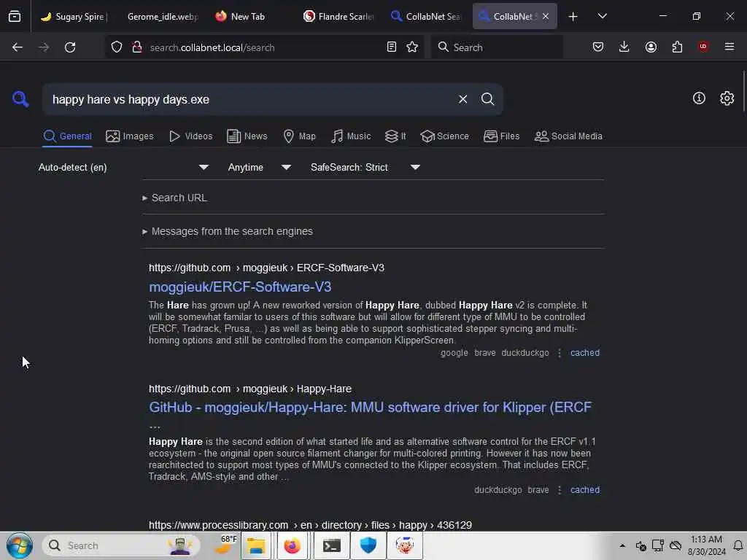This screenshot has width=747, height=560.
Task: Select the It search category
Action: 395,136
